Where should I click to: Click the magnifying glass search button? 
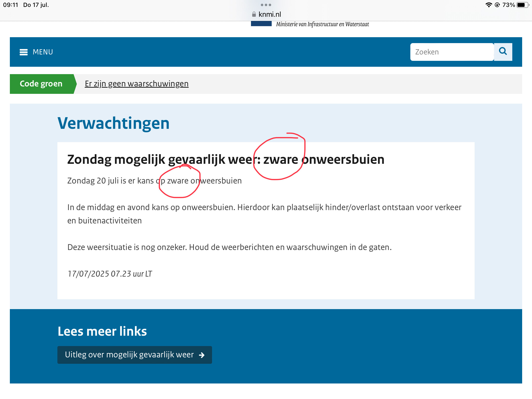pyautogui.click(x=503, y=52)
